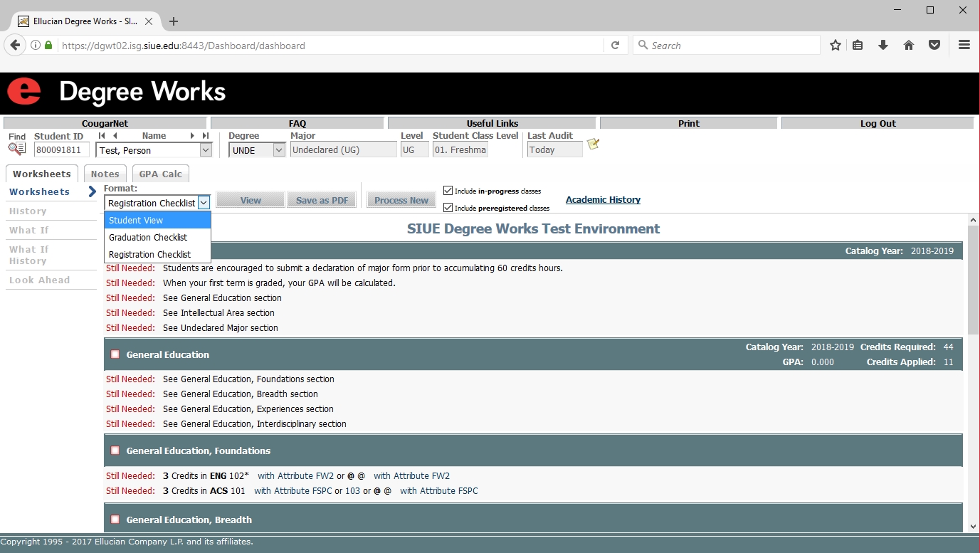
Task: Click the page's vertical scrollbar down arrow
Action: pos(974,526)
